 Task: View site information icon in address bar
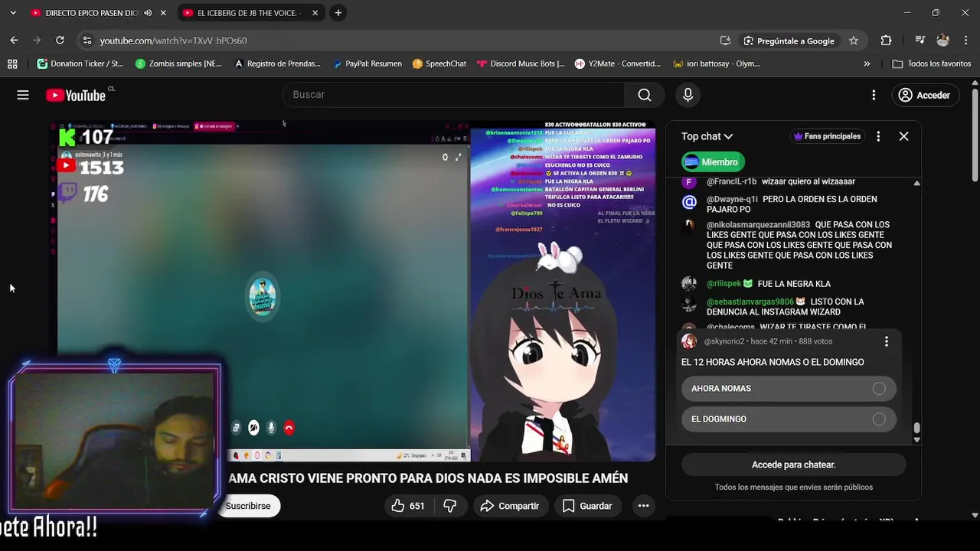click(x=87, y=41)
